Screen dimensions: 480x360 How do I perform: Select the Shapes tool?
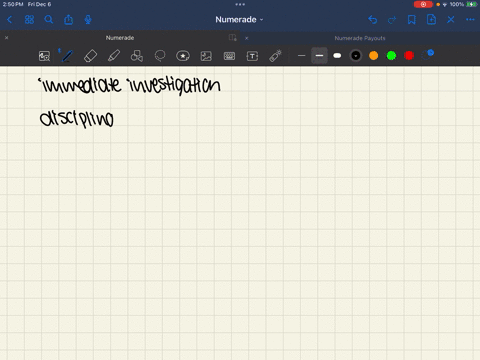click(137, 56)
